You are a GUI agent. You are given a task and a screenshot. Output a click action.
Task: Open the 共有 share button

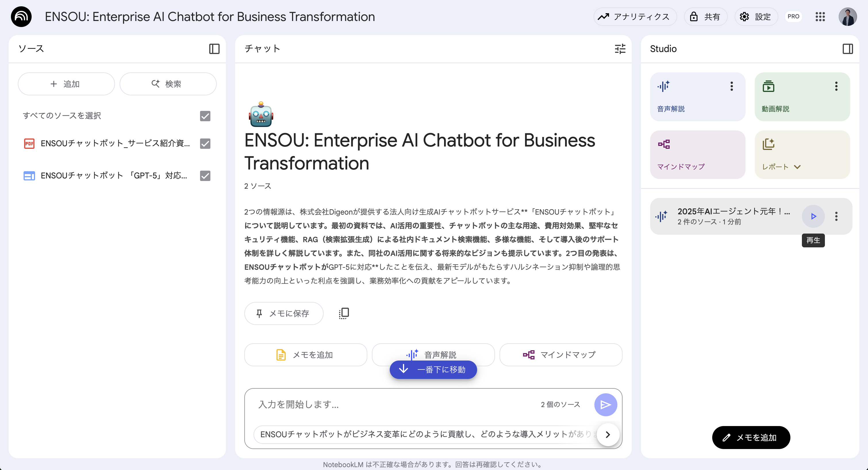coord(706,16)
